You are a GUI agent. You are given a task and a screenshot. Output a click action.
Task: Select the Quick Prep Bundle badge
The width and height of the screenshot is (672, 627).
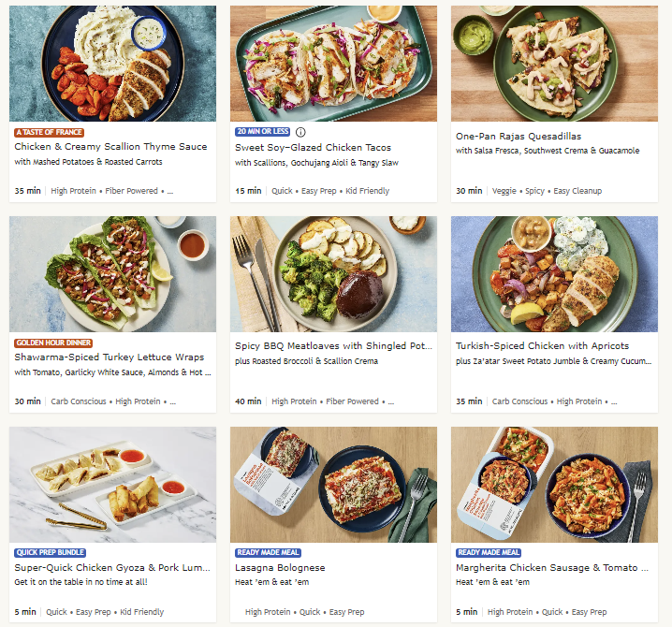pyautogui.click(x=51, y=553)
